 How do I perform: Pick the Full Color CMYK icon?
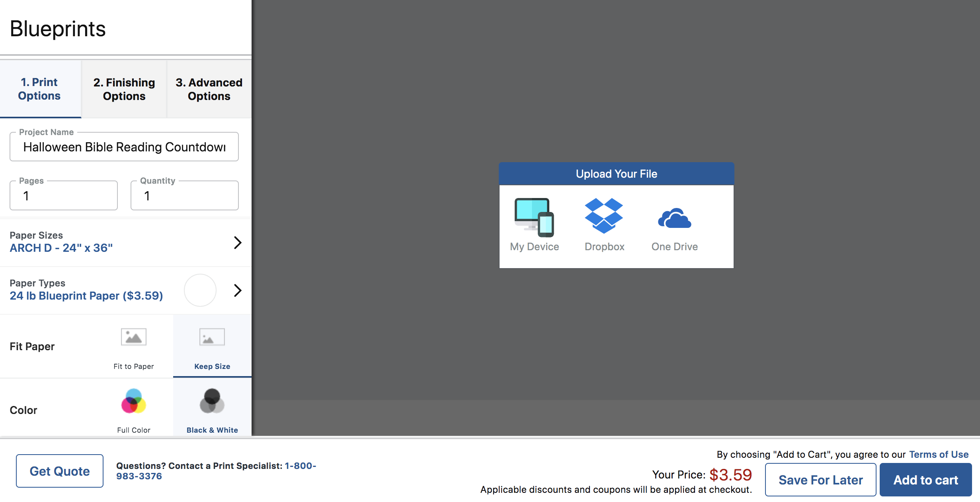[x=134, y=401]
